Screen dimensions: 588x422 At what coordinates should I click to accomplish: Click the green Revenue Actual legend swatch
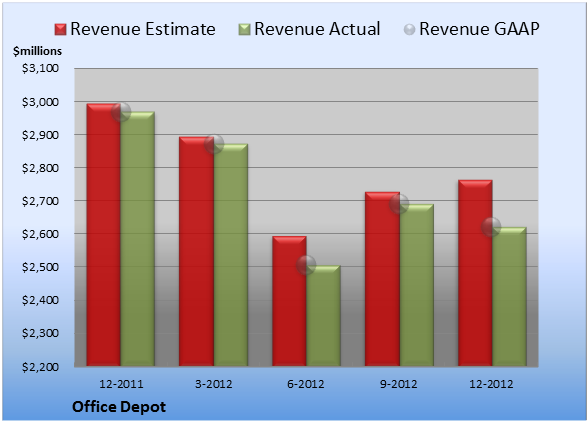tap(244, 30)
